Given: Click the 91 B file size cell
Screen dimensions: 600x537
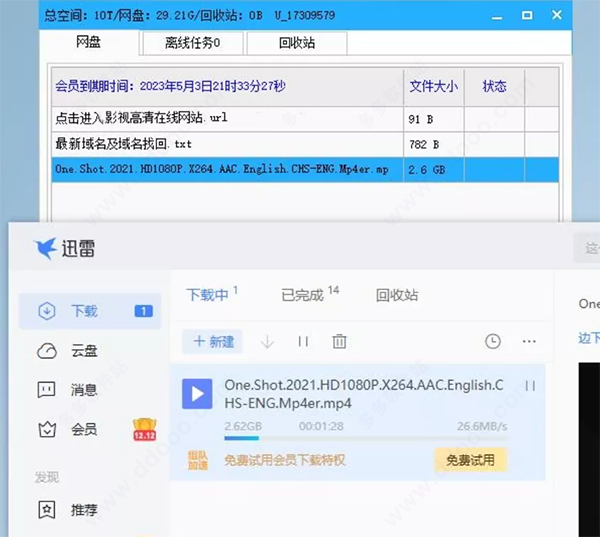Looking at the screenshot, I should (x=434, y=119).
